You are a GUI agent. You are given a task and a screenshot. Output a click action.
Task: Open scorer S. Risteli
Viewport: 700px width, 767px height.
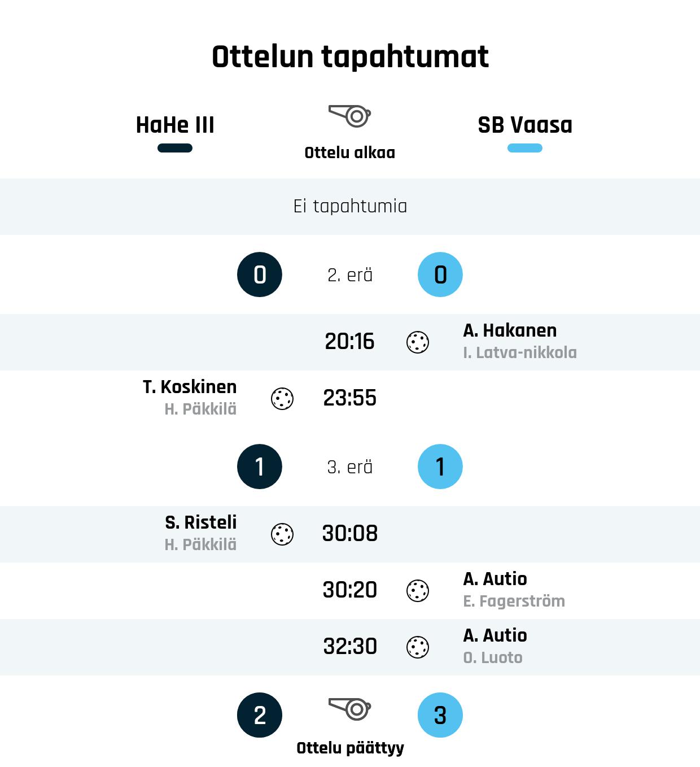[x=201, y=522]
